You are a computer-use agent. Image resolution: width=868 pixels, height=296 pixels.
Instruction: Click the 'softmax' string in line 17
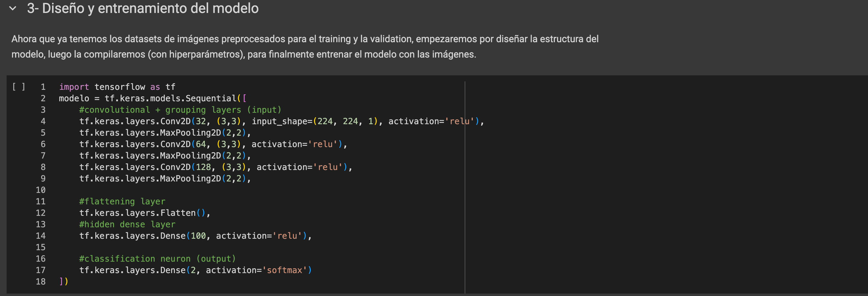coord(285,270)
